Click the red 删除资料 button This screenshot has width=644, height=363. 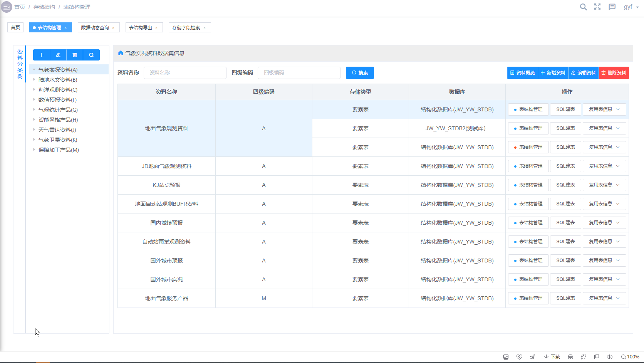point(614,73)
